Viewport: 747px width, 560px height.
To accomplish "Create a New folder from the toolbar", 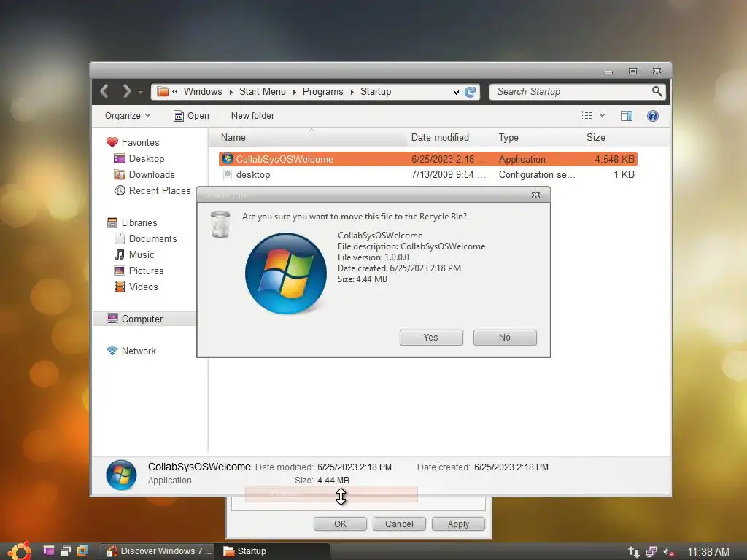I will (x=252, y=116).
